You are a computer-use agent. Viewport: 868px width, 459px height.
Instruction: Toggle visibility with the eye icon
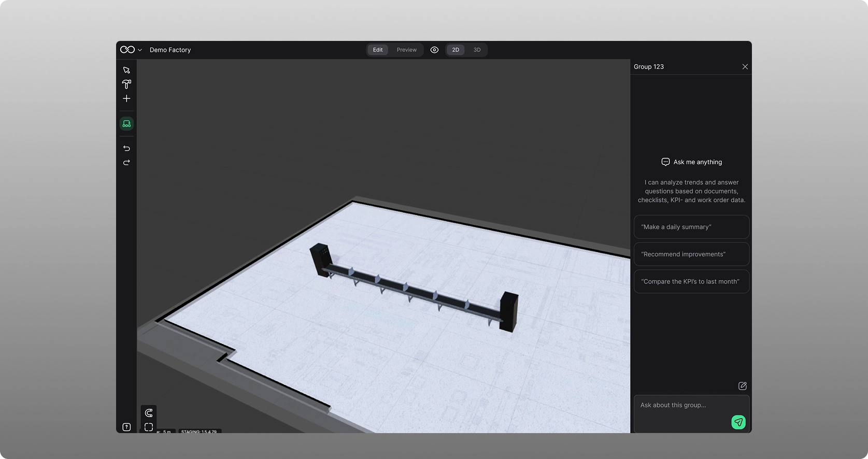434,50
